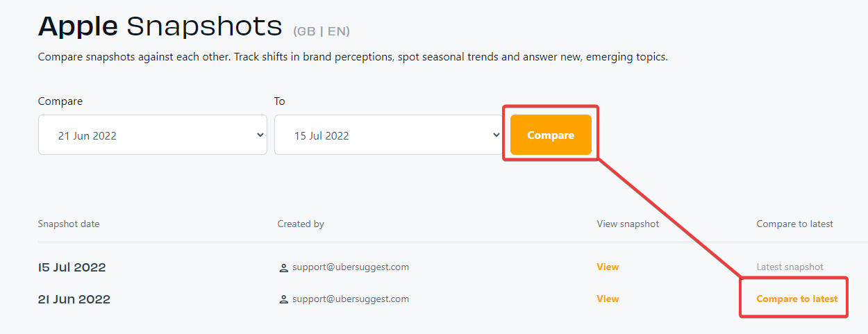Click the Apple Snapshots page heading
The height and width of the screenshot is (334, 868).
[160, 26]
